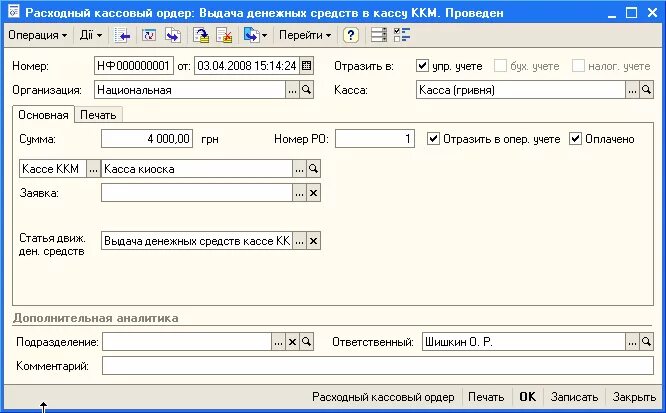Minimize the document window
Viewport: 666px width, 413px height.
click(x=612, y=14)
